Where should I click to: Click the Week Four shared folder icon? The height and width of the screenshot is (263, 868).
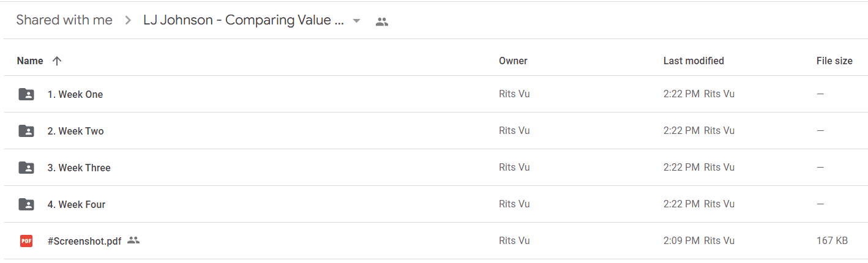coord(26,204)
